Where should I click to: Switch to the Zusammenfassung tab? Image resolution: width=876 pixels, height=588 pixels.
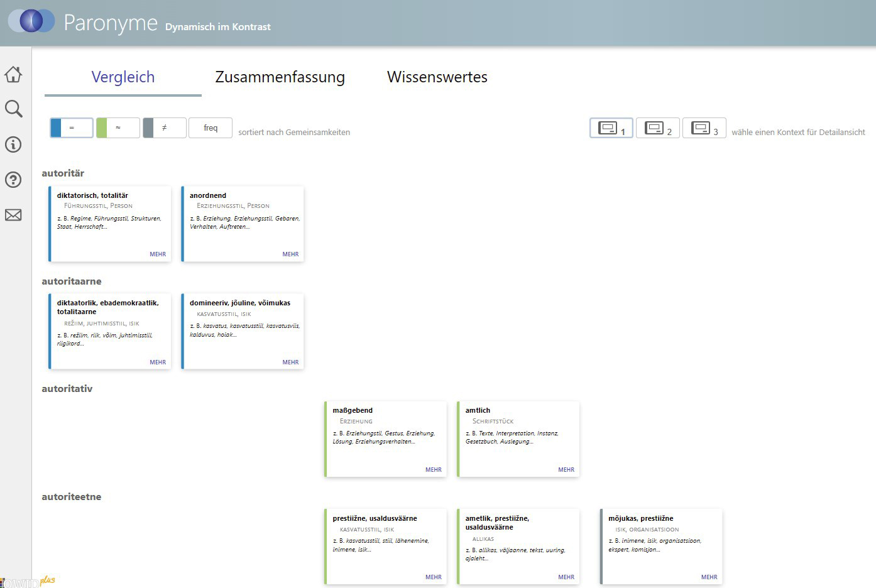click(x=280, y=77)
